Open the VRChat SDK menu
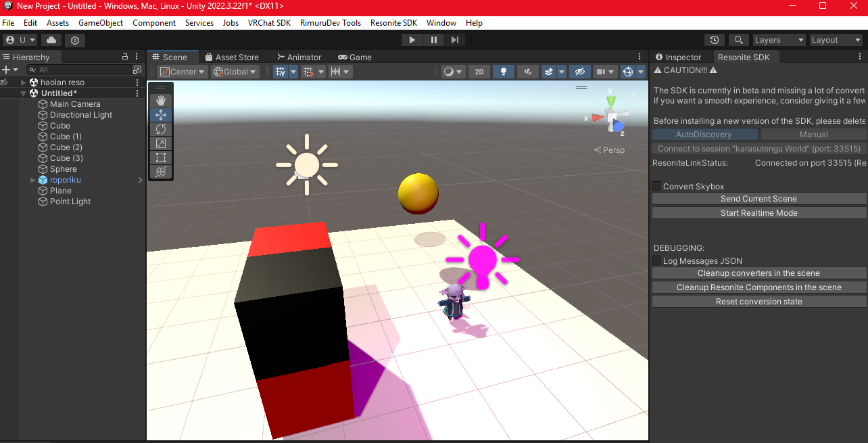This screenshot has height=443, width=868. tap(269, 23)
